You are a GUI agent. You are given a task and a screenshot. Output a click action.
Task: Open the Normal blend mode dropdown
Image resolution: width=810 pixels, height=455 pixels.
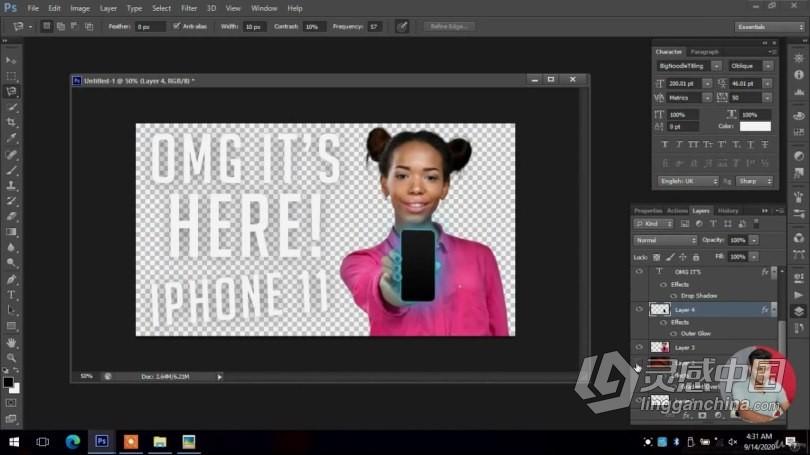[x=665, y=240]
